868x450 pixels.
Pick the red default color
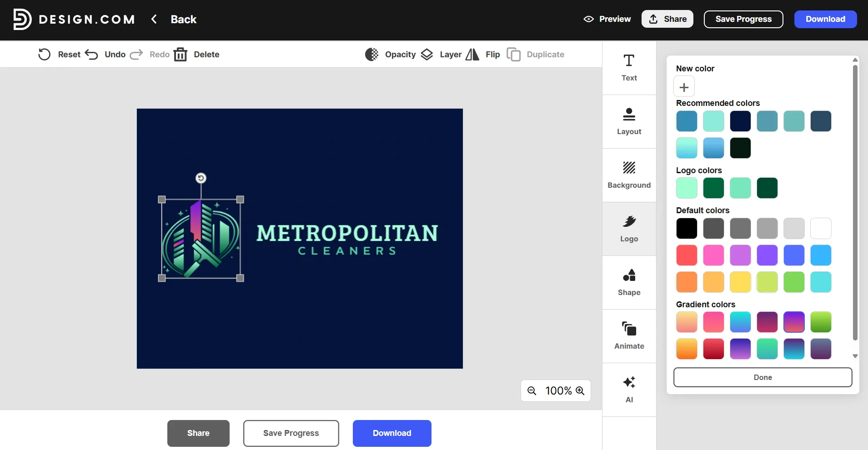pos(687,255)
